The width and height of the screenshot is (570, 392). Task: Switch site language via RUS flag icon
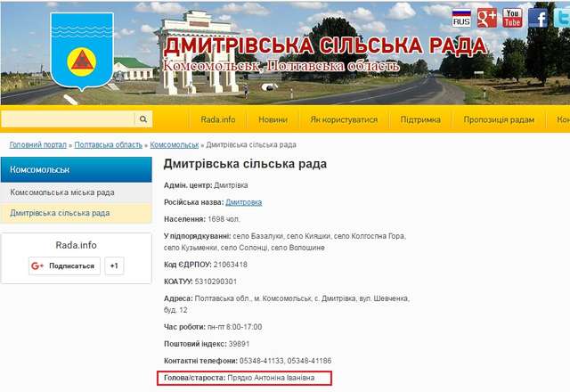coord(461,18)
